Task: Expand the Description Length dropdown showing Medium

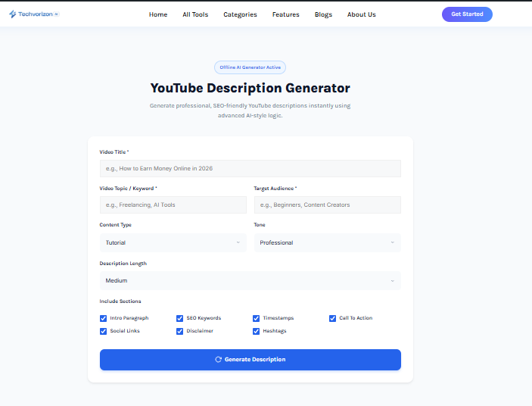Action: [x=250, y=281]
